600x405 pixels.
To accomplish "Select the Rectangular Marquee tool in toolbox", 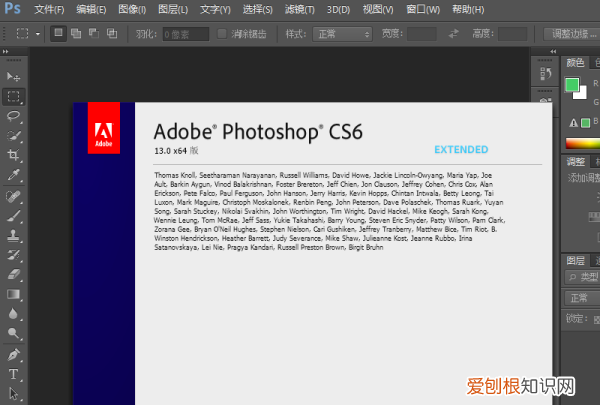I will click(x=14, y=97).
